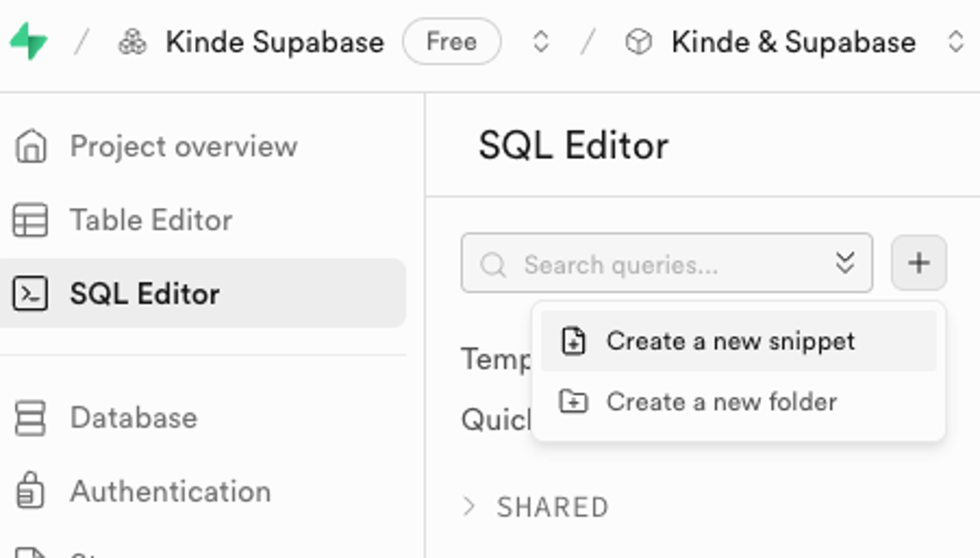Click the new snippet file icon
Viewport: 980px width, 558px height.
pyautogui.click(x=573, y=342)
